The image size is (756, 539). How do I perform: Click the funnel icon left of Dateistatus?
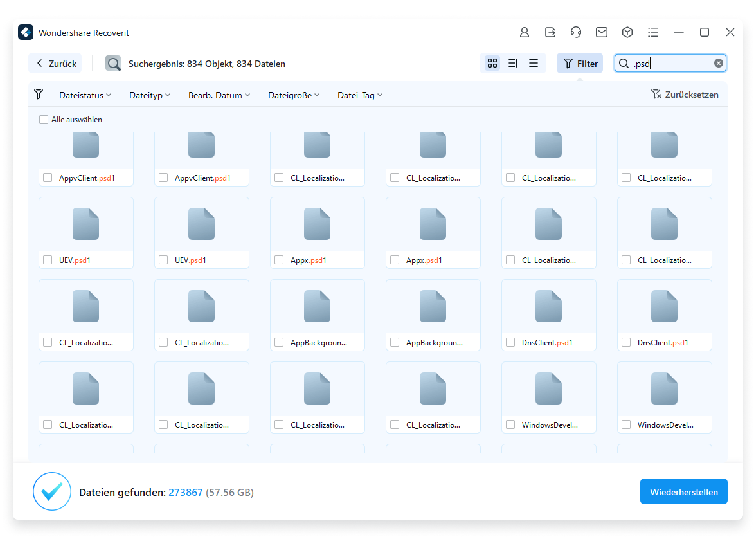coord(39,95)
